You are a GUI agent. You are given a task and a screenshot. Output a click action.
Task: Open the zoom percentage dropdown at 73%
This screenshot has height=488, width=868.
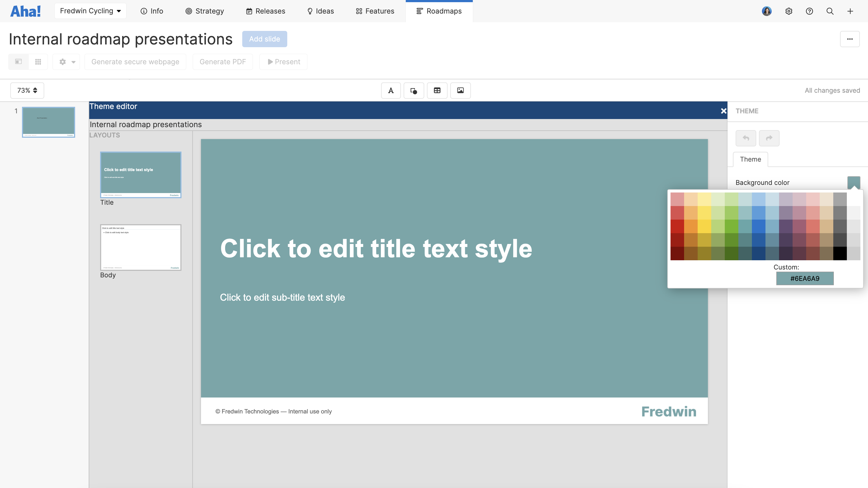27,90
